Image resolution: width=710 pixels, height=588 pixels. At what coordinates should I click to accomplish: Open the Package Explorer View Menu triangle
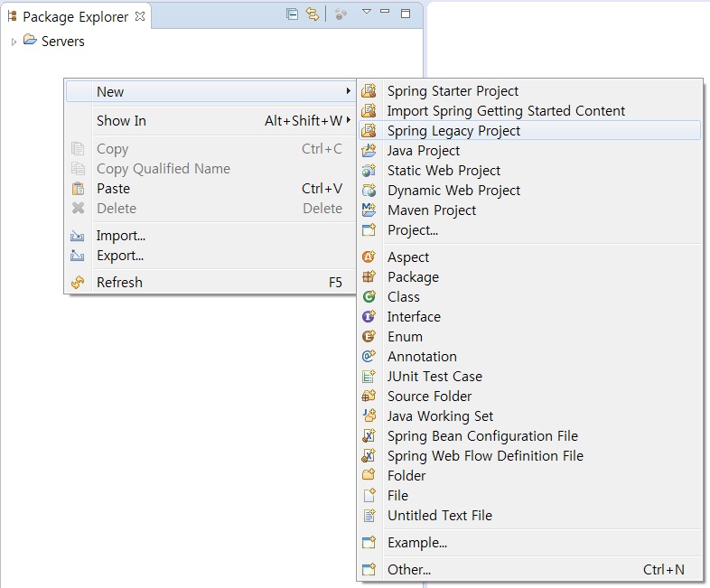point(367,12)
